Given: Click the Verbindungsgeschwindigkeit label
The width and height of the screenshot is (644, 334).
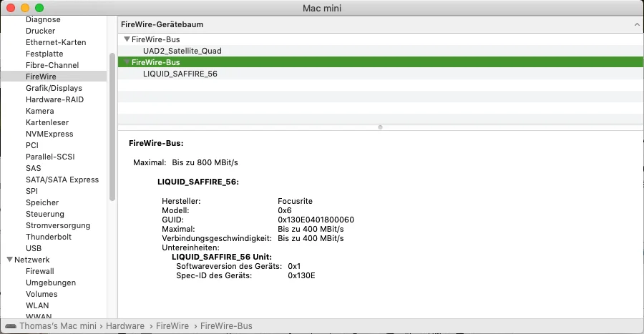Looking at the screenshot, I should (217, 238).
